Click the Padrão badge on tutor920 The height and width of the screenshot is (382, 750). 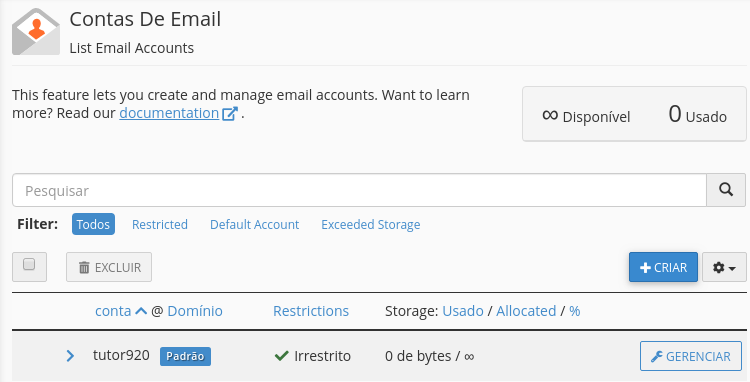point(185,356)
